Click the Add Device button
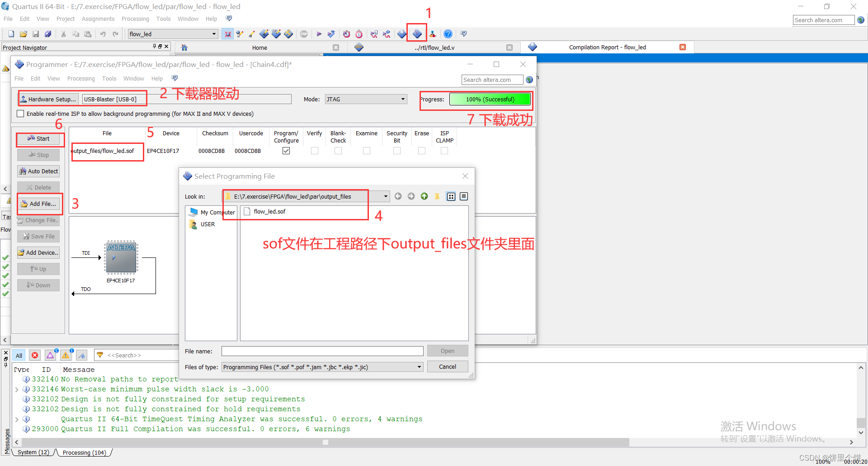868x466 pixels. pyautogui.click(x=38, y=252)
